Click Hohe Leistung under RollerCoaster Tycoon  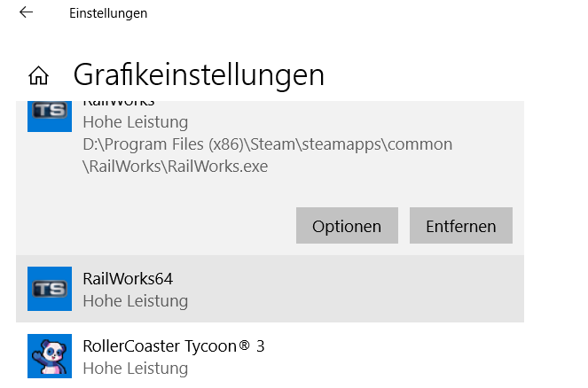136,369
